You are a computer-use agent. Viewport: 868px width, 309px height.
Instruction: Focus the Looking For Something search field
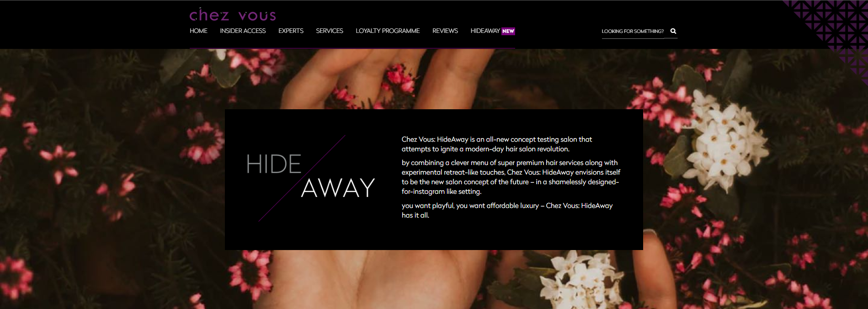633,31
